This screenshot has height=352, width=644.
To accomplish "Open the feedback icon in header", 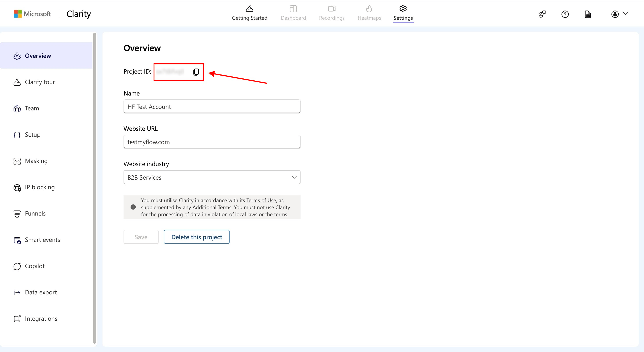I will [542, 14].
